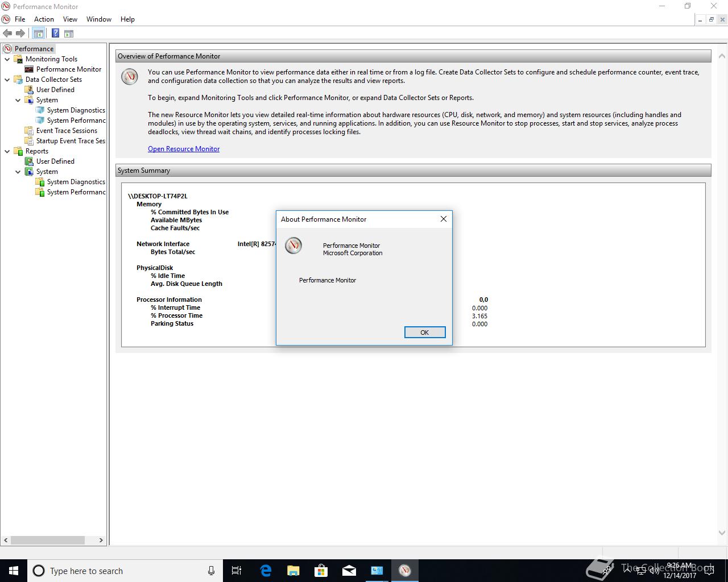Viewport: 728px width, 582px height.
Task: Click the Data Collector Sets folder icon
Action: click(x=18, y=80)
